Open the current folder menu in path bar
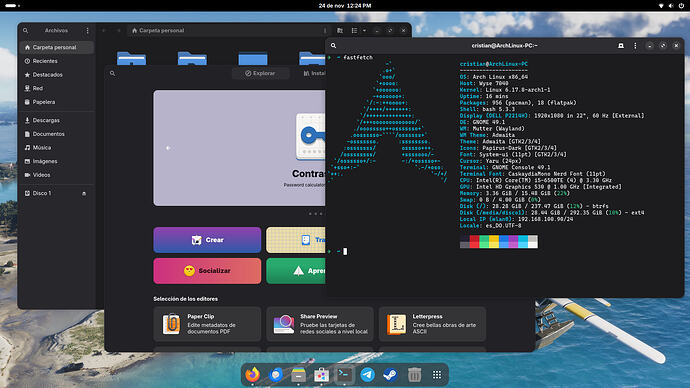Image resolution: width=690 pixels, height=388 pixels. point(325,30)
